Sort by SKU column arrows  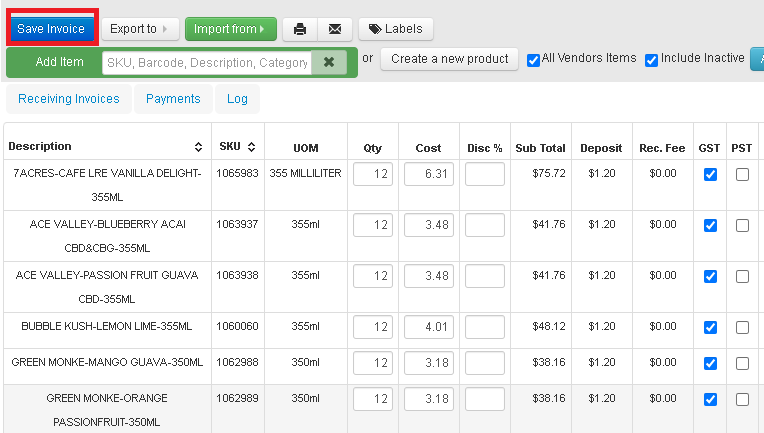(x=251, y=147)
